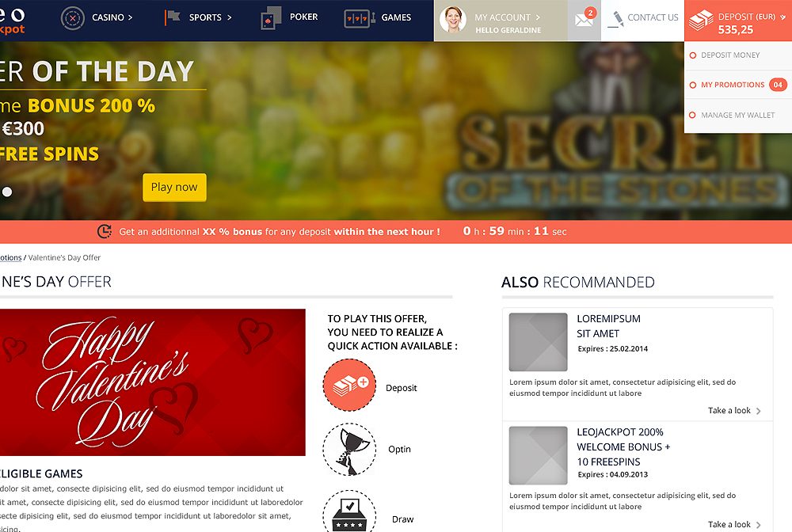Select the My Promotions radio option
Screen dimensions: 792x532
(x=693, y=85)
